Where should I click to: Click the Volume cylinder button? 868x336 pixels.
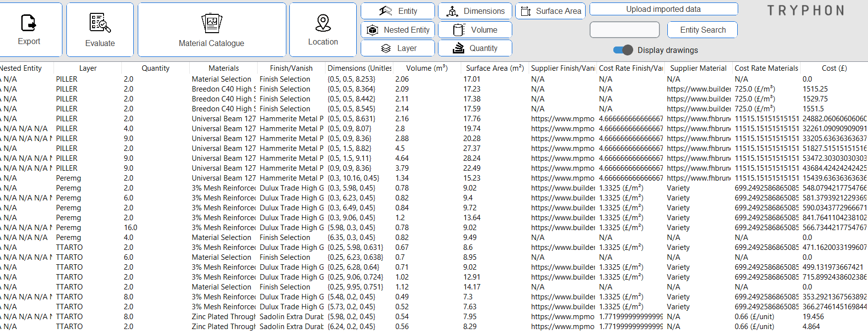(x=475, y=30)
